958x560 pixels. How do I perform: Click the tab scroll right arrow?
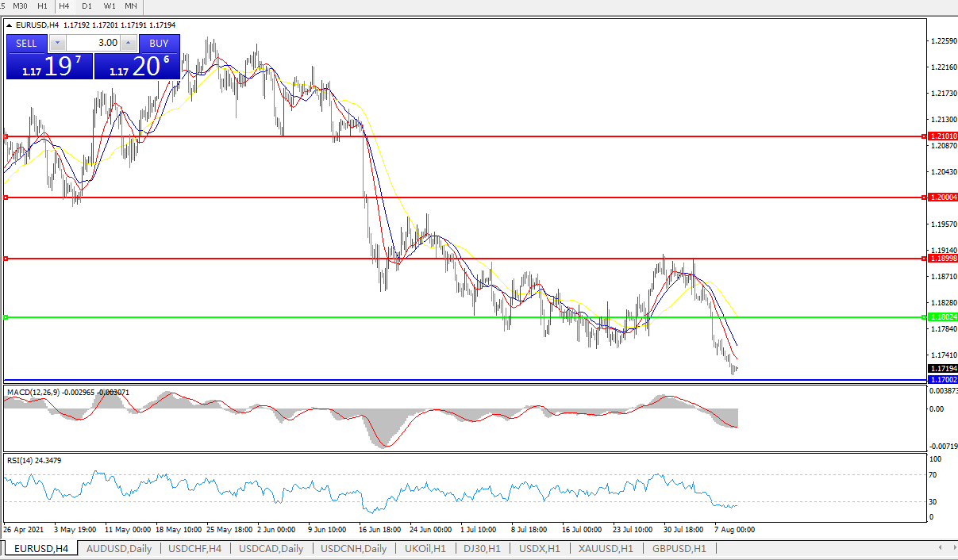click(x=952, y=547)
